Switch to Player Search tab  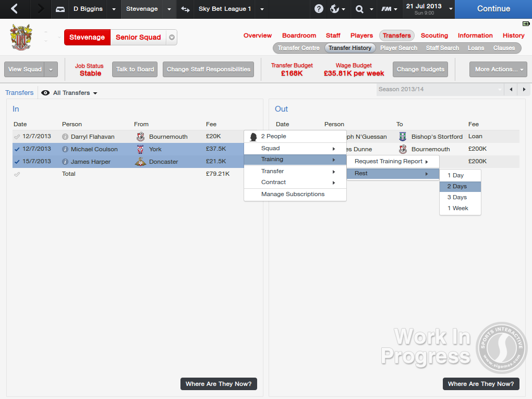tap(398, 48)
